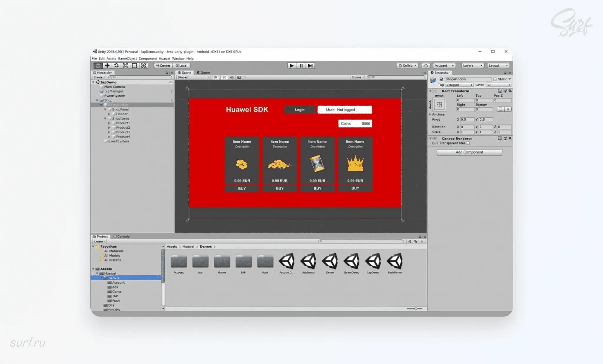Switch to the Game tab

click(204, 72)
